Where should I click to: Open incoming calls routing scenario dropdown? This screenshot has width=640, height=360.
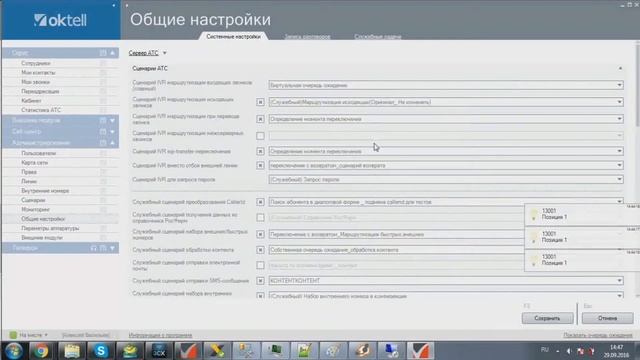click(619, 85)
